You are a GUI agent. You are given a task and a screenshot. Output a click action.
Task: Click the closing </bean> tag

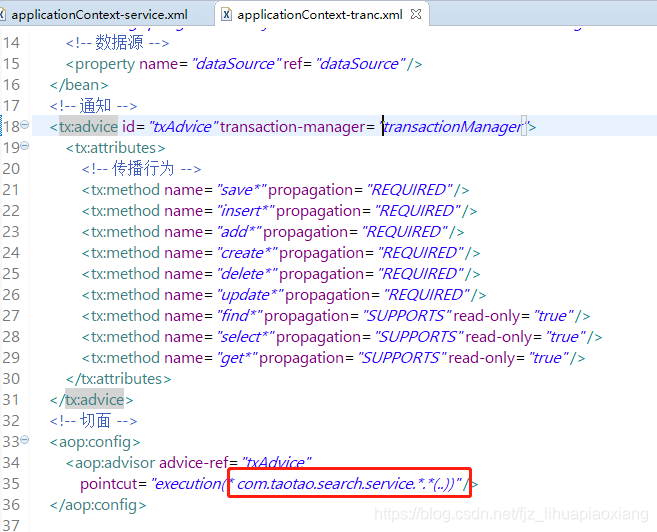(x=79, y=85)
